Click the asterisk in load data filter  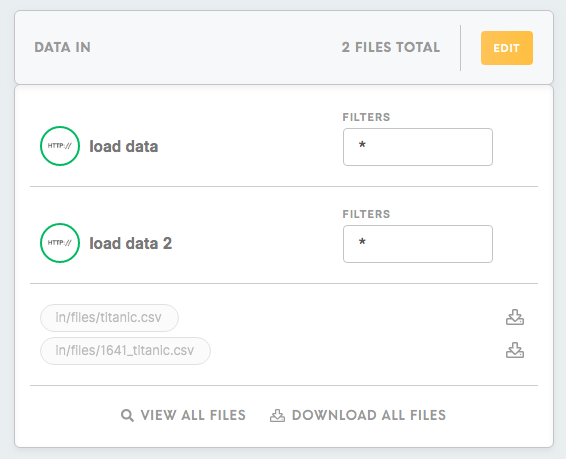(x=362, y=145)
